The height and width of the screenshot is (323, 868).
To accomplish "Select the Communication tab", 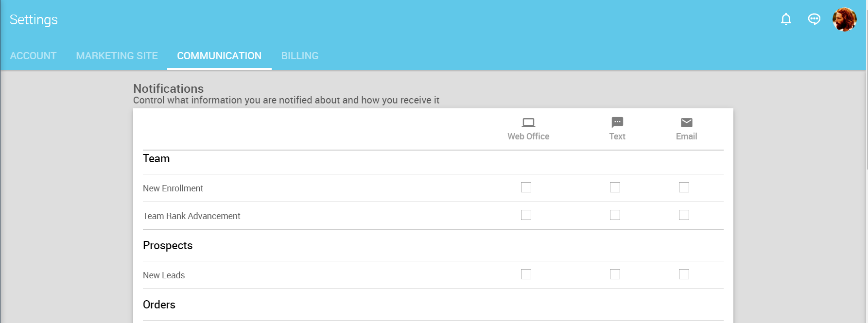I will point(219,56).
